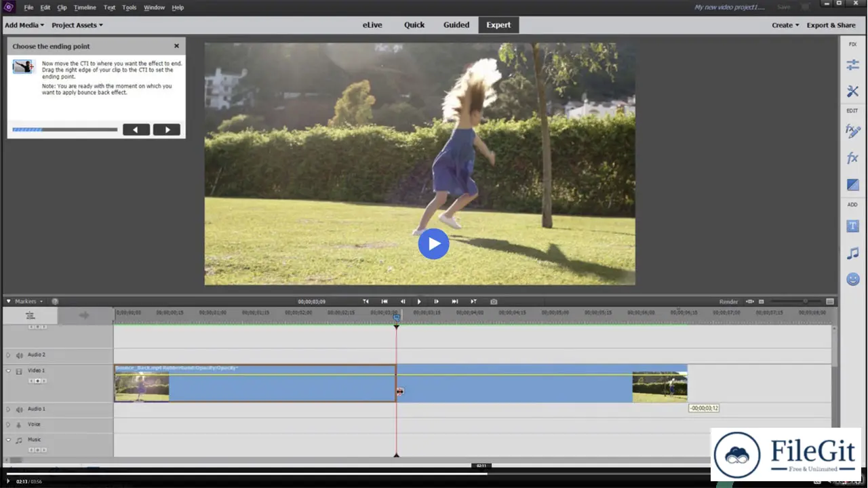Open Applied Effects panel icon
The width and height of the screenshot is (868, 488).
pos(852,131)
